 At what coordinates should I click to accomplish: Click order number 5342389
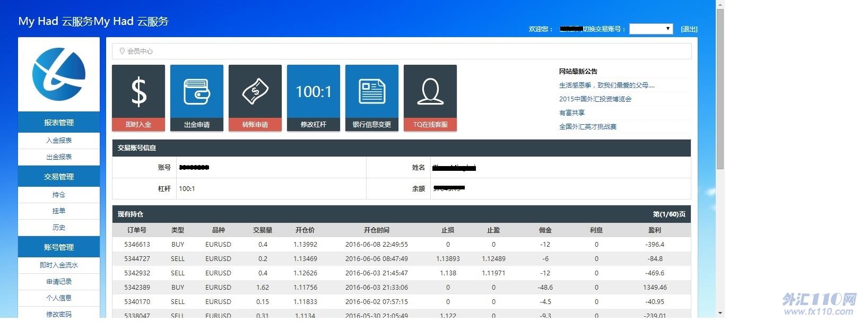[x=137, y=288]
